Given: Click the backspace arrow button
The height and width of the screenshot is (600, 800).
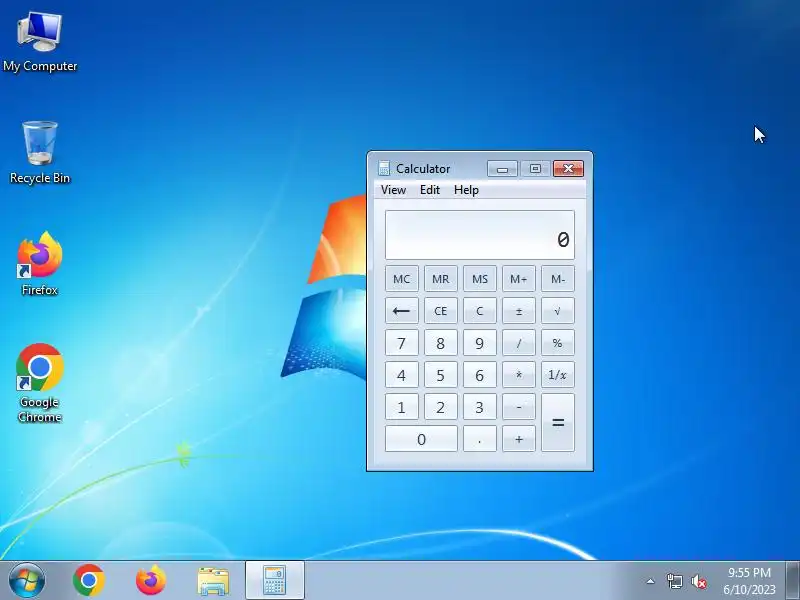Looking at the screenshot, I should [x=402, y=311].
